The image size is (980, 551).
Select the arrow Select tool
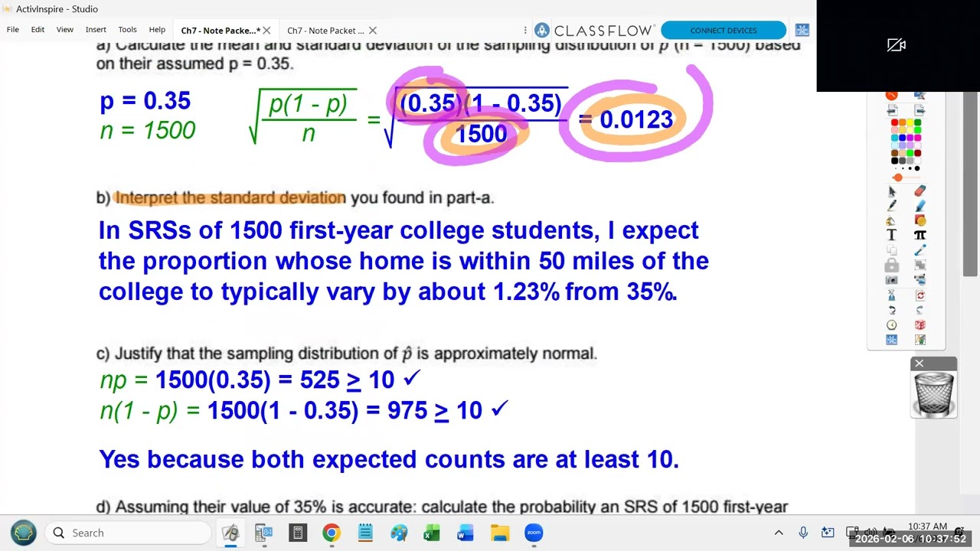pos(891,191)
